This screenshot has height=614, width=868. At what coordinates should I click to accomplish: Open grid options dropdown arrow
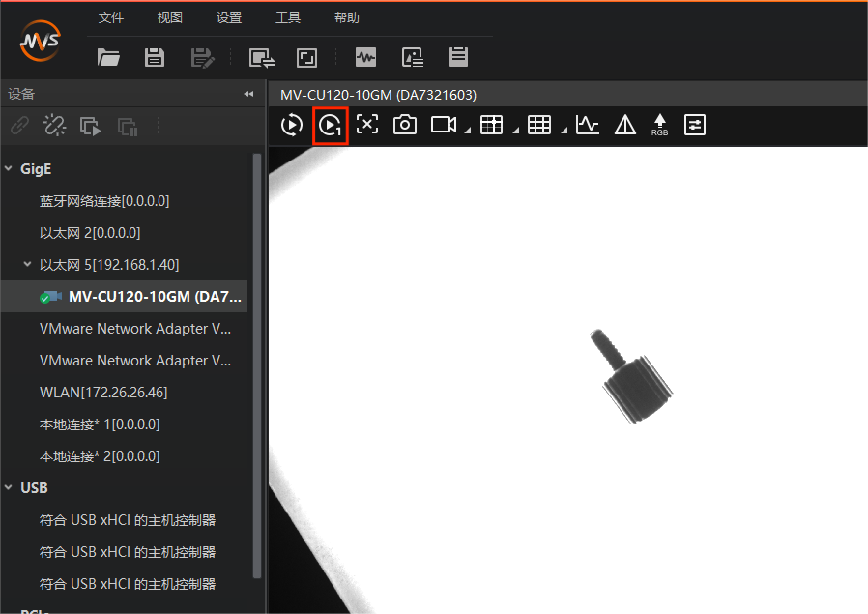[564, 131]
